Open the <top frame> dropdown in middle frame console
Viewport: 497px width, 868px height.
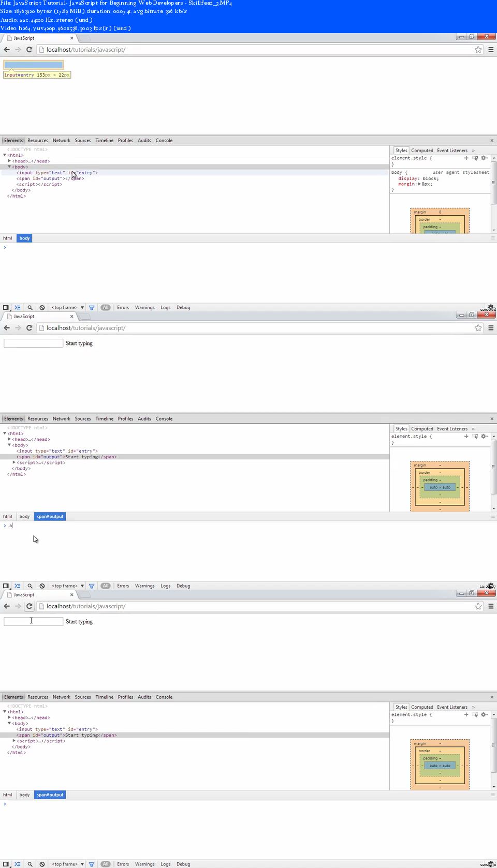[67, 586]
